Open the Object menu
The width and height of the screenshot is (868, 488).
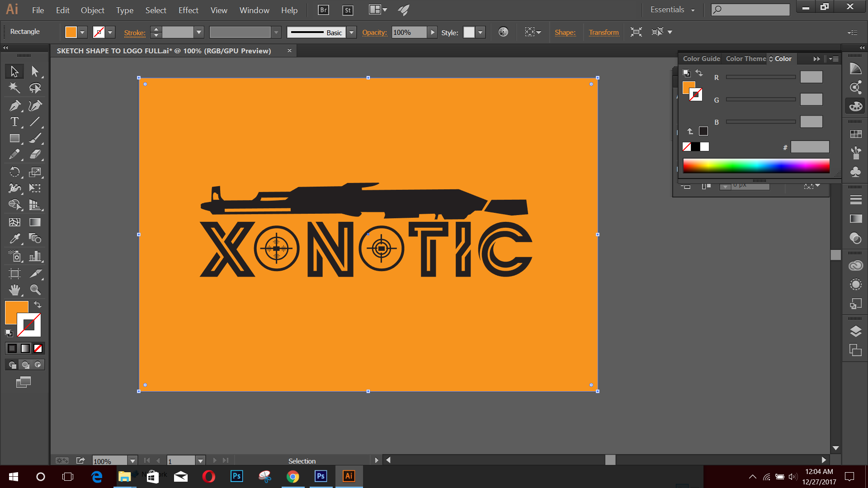92,10
